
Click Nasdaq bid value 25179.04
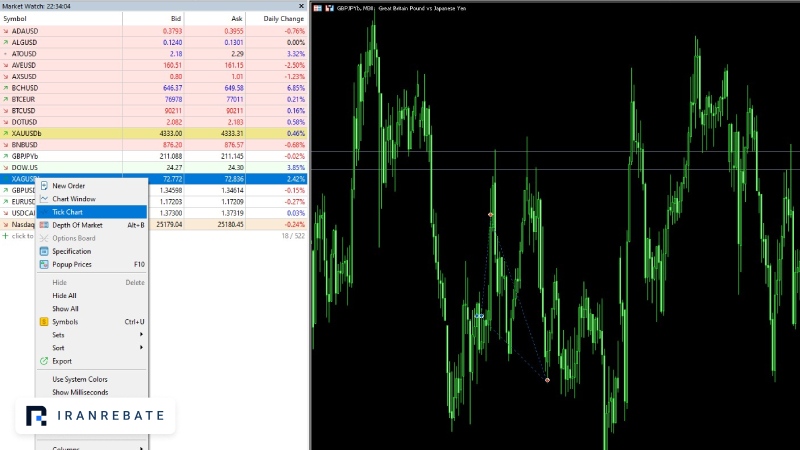[169, 224]
